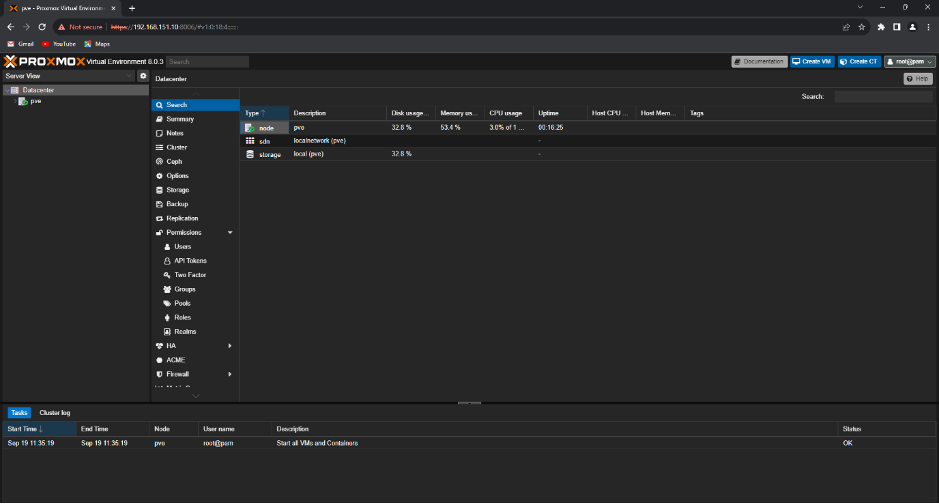Click the Not secure warning indicator
This screenshot has height=504, width=939.
[x=80, y=27]
